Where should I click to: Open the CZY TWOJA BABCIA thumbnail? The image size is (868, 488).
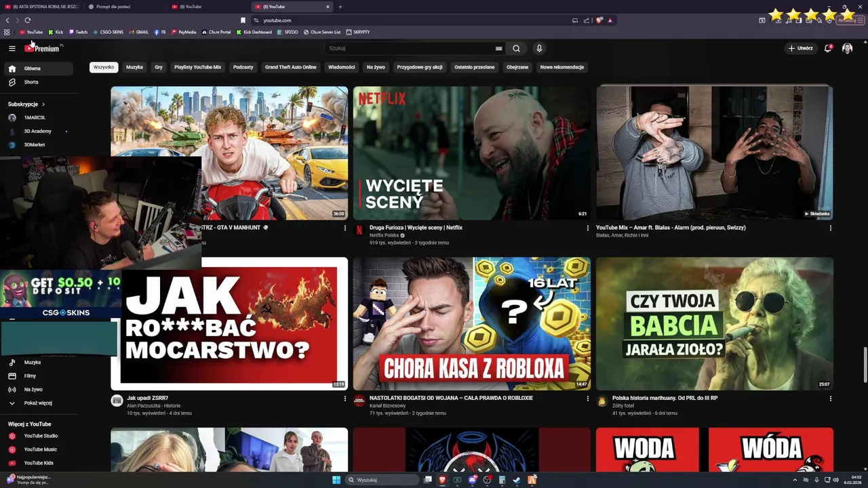click(714, 323)
